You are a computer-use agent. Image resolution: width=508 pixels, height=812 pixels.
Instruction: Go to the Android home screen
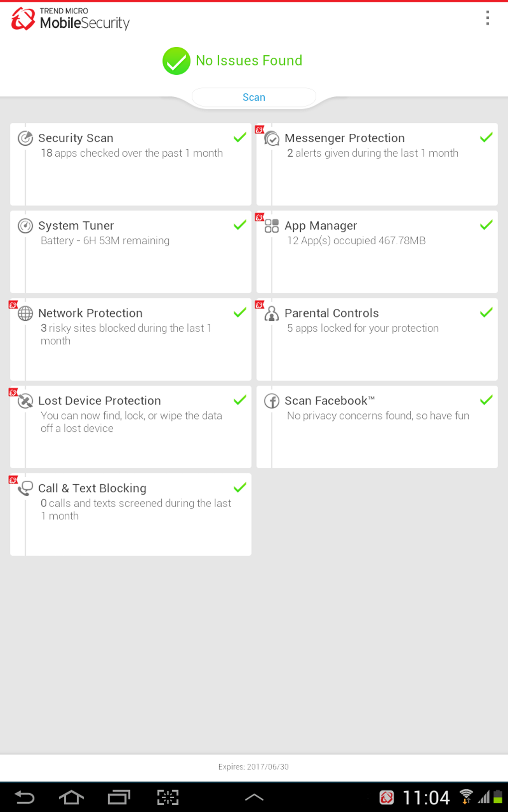[x=71, y=797]
